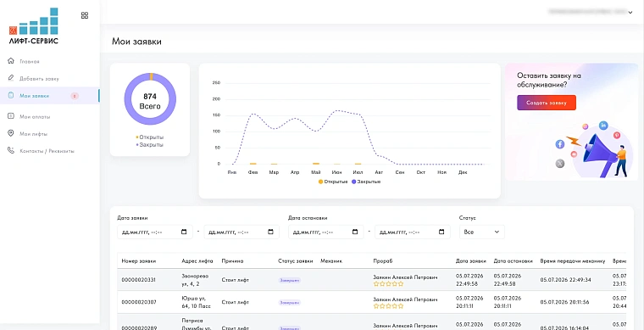The width and height of the screenshot is (644, 330).
Task: Open the user account dropdown arrow
Action: pos(630,13)
